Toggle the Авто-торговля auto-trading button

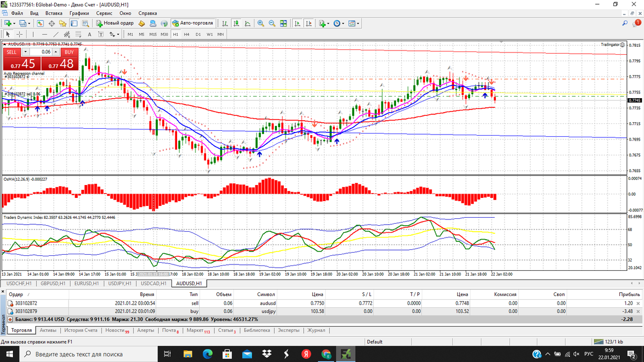click(x=193, y=23)
